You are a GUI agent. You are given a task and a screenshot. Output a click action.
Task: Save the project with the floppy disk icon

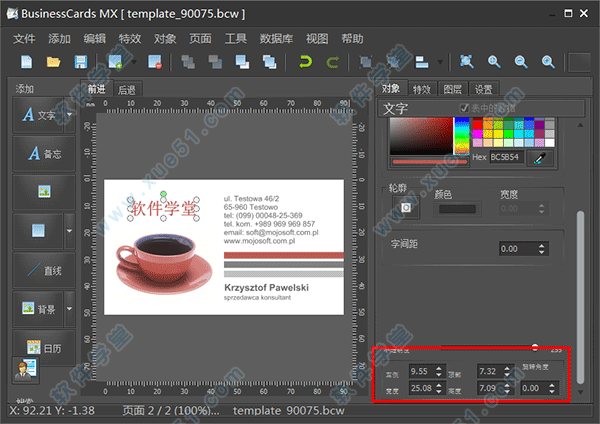81,62
